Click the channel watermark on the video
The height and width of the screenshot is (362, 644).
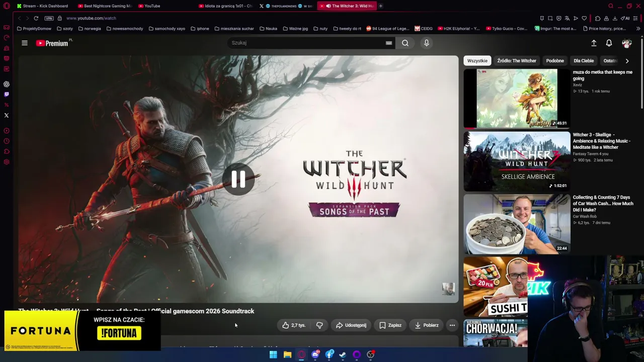448,289
